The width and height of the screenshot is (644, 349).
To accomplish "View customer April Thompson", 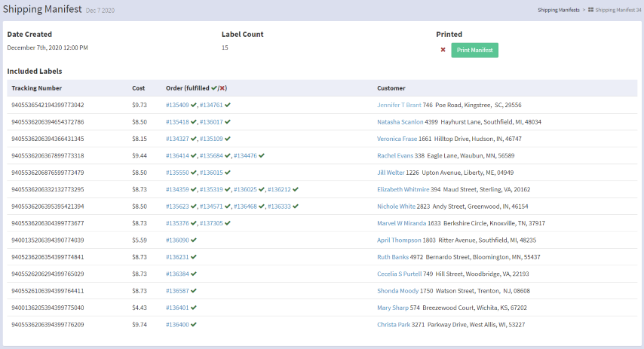I will pyautogui.click(x=399, y=240).
